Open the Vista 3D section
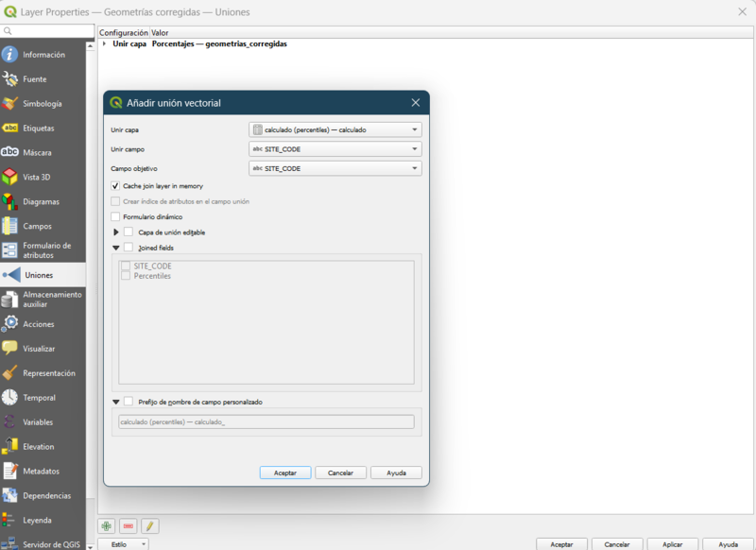The image size is (756, 550). tap(37, 178)
